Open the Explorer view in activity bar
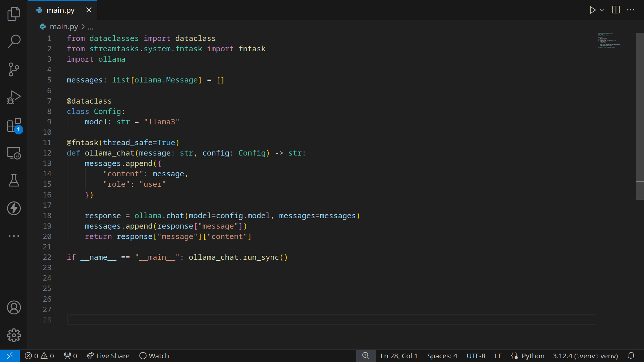 click(x=14, y=14)
